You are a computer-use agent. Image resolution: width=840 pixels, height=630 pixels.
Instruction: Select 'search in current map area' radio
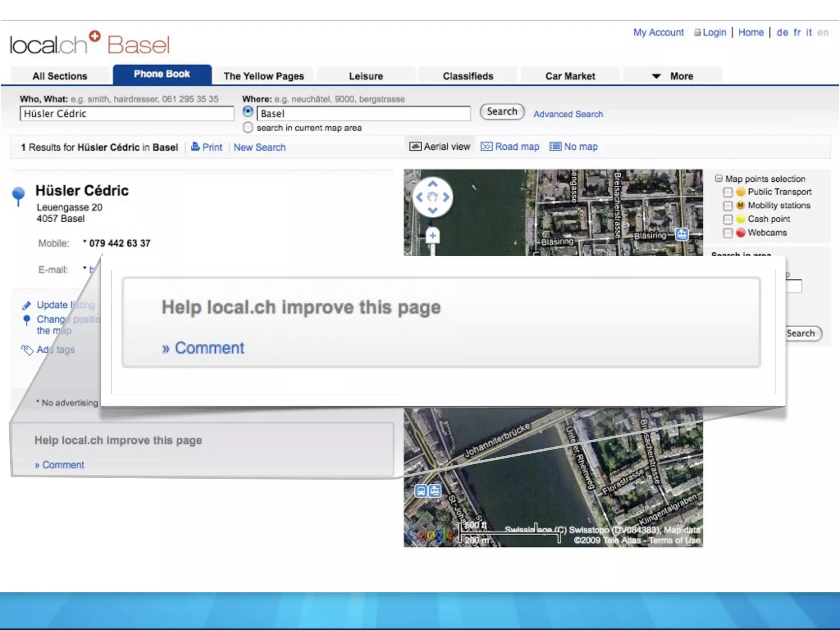[x=248, y=128]
